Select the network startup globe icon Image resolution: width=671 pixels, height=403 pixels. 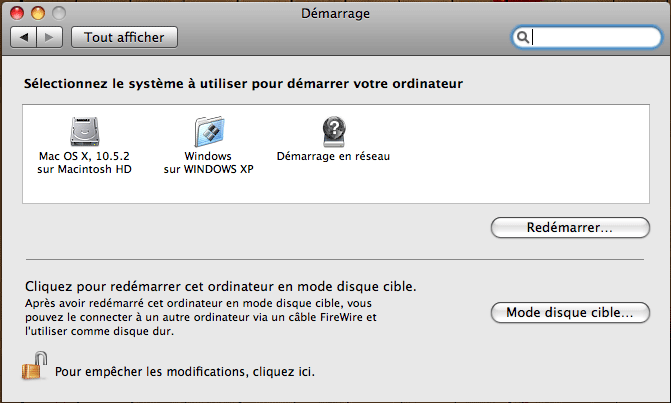(x=333, y=131)
